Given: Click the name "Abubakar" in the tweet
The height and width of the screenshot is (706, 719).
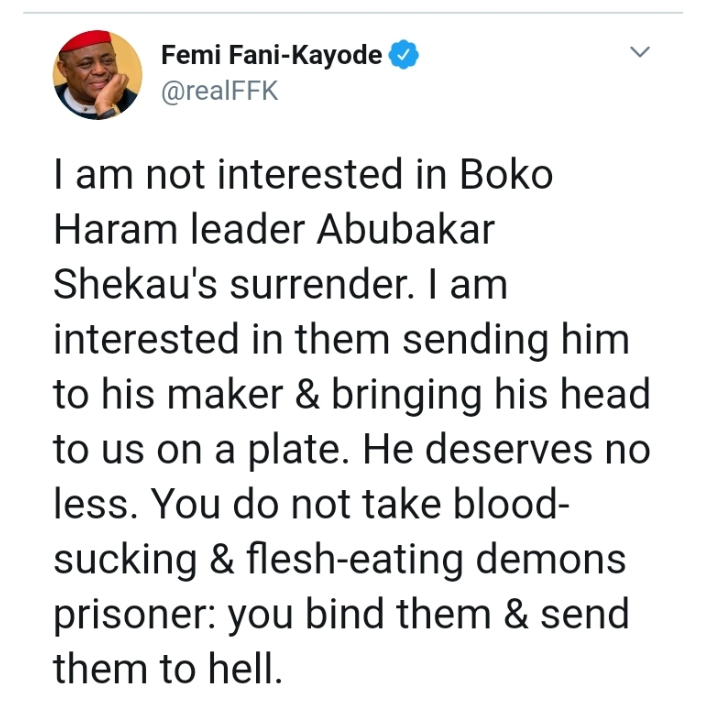Looking at the screenshot, I should pyautogui.click(x=417, y=231).
